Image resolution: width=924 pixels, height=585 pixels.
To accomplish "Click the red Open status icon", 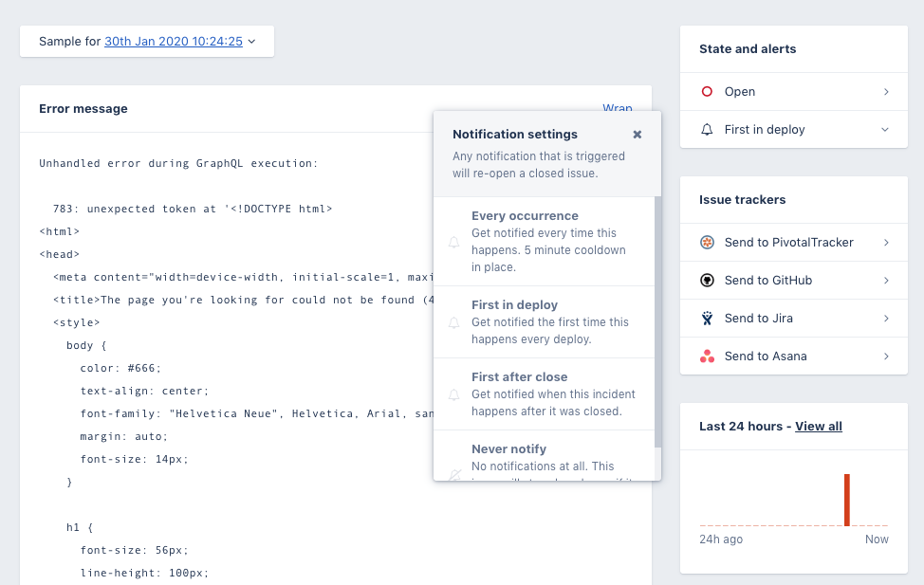I will point(706,91).
